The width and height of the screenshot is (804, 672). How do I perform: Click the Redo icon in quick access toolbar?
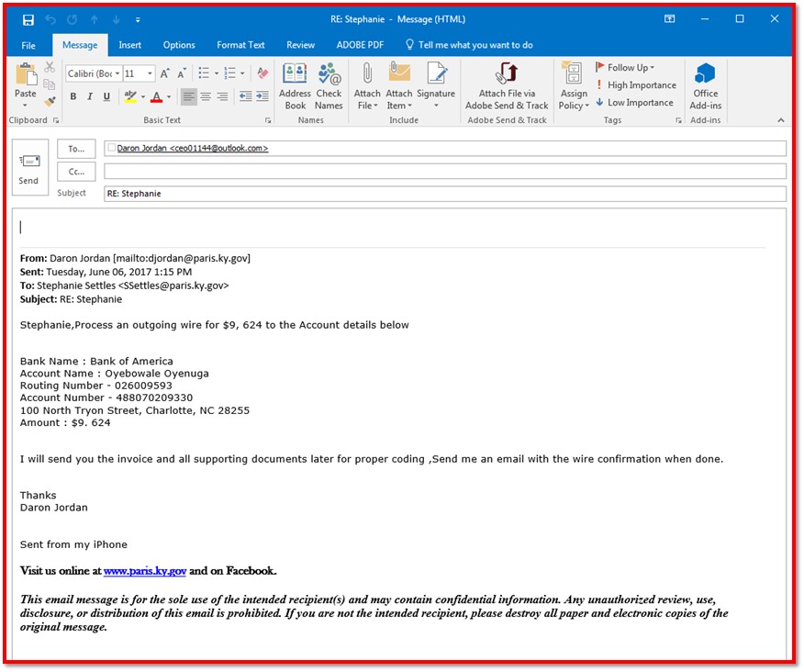click(x=72, y=19)
